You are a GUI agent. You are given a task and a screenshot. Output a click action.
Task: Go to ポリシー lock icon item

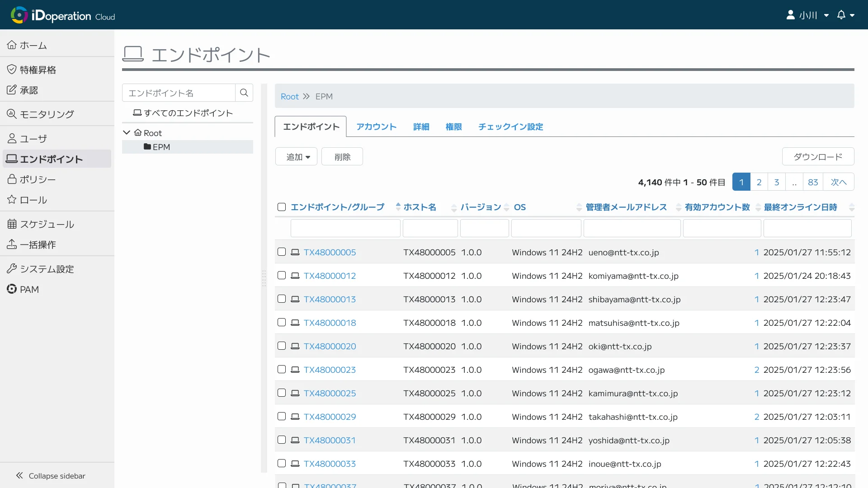pyautogui.click(x=12, y=179)
